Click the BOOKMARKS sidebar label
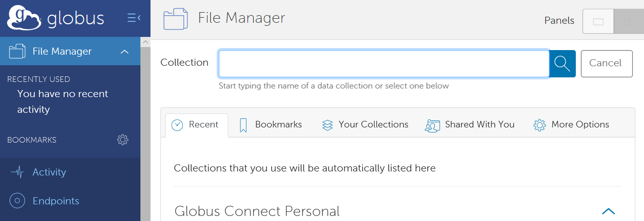 pyautogui.click(x=32, y=140)
